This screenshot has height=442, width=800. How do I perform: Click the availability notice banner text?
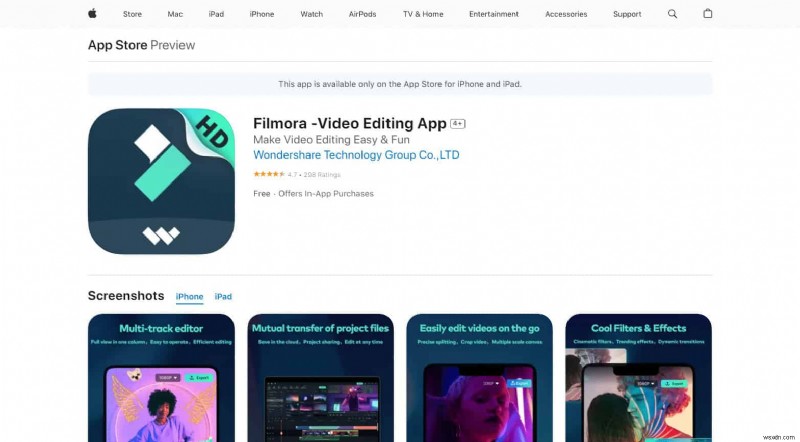(x=400, y=84)
